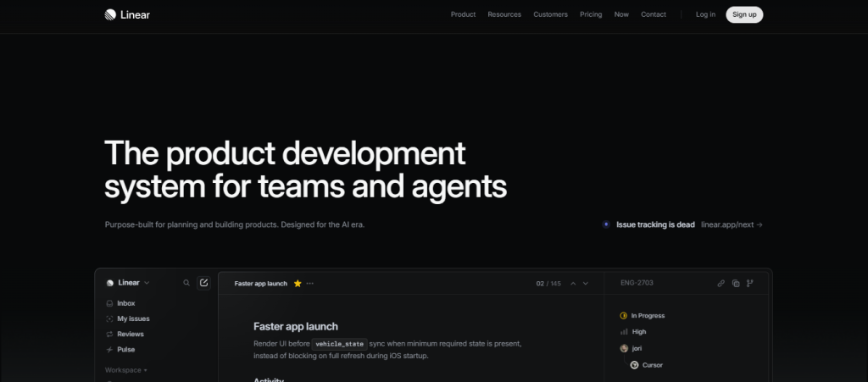The image size is (868, 382).
Task: Click the Faster app launch issue heading
Action: 296,327
